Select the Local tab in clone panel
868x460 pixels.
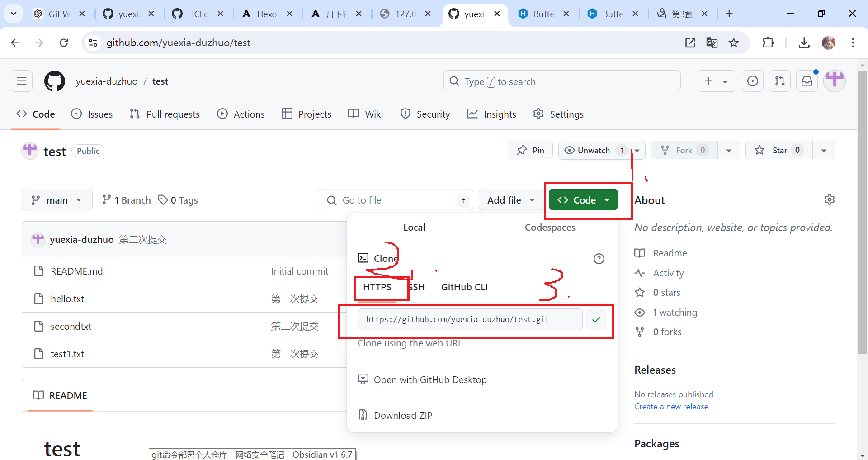[x=414, y=227]
